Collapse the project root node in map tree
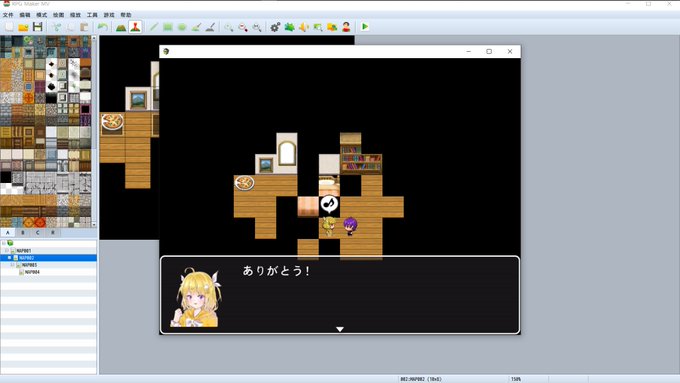 pos(3,243)
